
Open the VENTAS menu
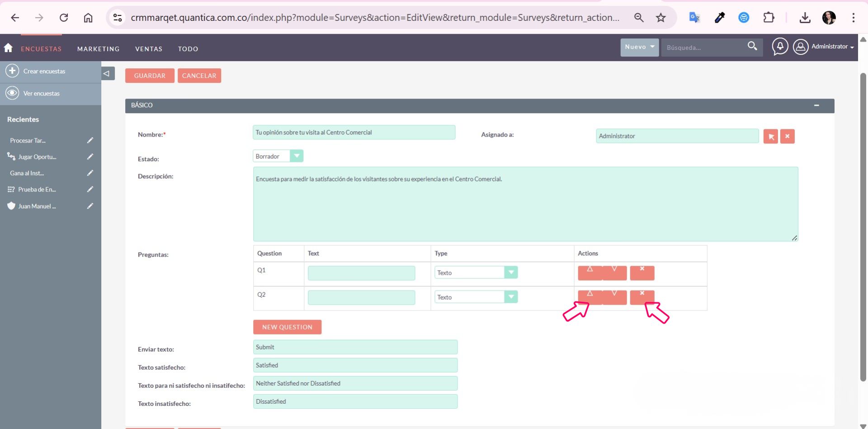point(148,49)
